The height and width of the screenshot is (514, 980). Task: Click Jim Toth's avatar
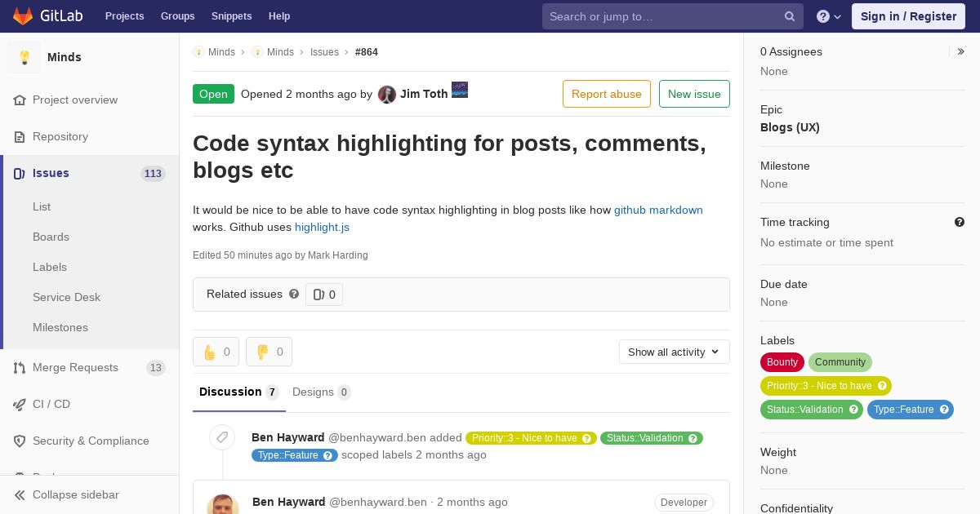click(x=387, y=95)
